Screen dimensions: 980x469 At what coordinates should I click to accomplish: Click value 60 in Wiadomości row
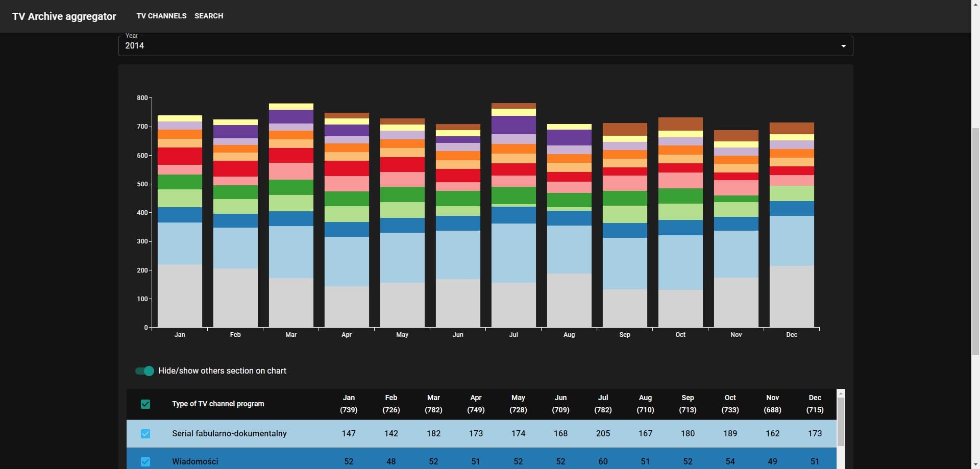[x=603, y=462]
